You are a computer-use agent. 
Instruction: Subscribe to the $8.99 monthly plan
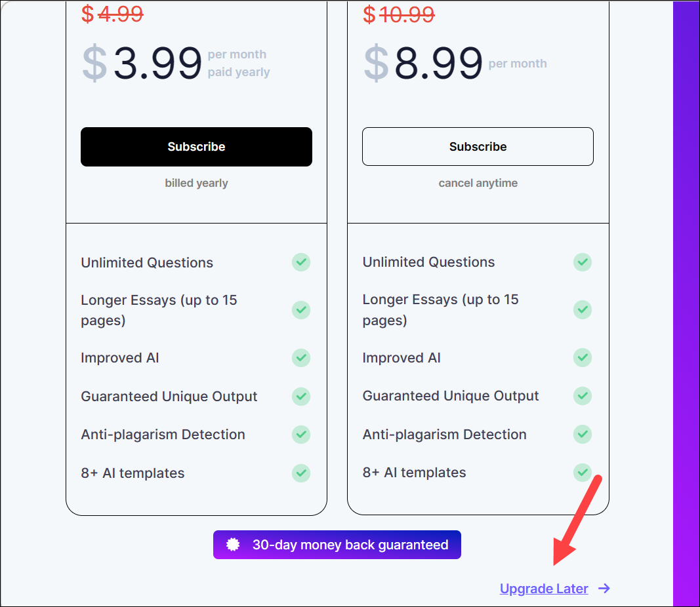click(478, 146)
